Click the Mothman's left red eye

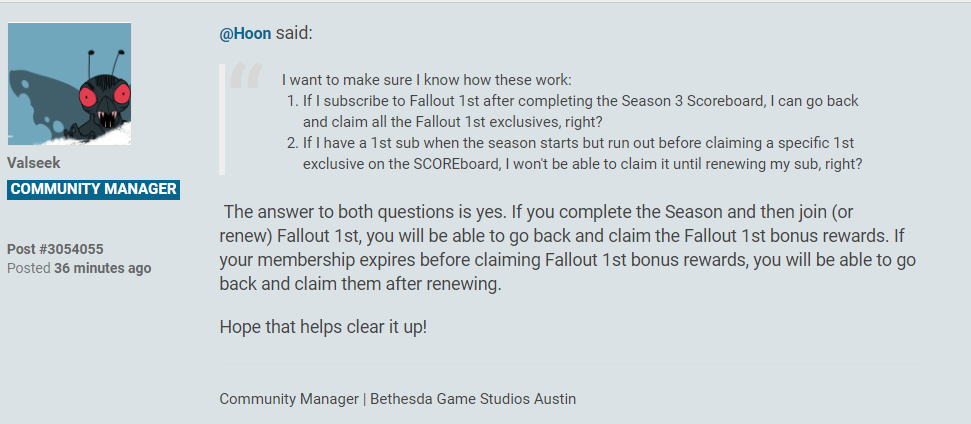[88, 97]
